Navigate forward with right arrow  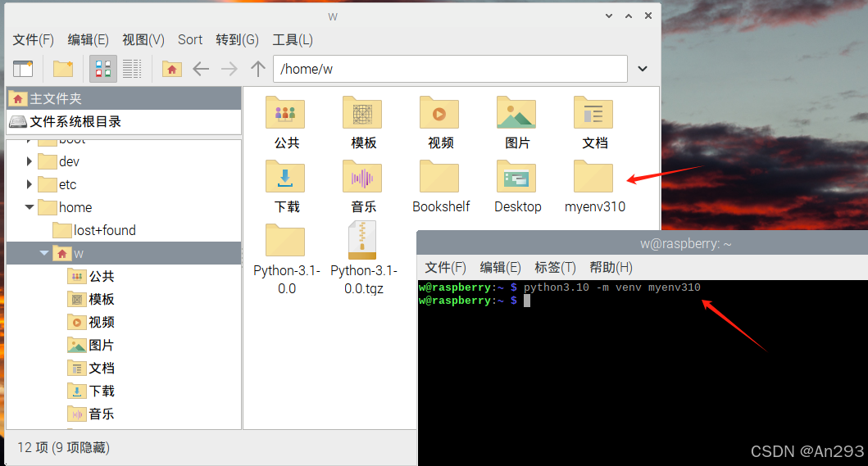[x=229, y=69]
